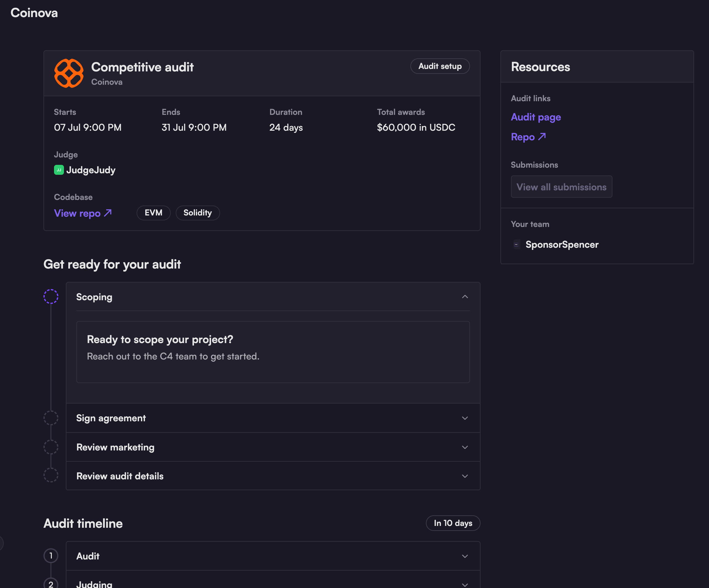Click the Sign agreement step circle
This screenshot has height=588, width=709.
pos(51,418)
